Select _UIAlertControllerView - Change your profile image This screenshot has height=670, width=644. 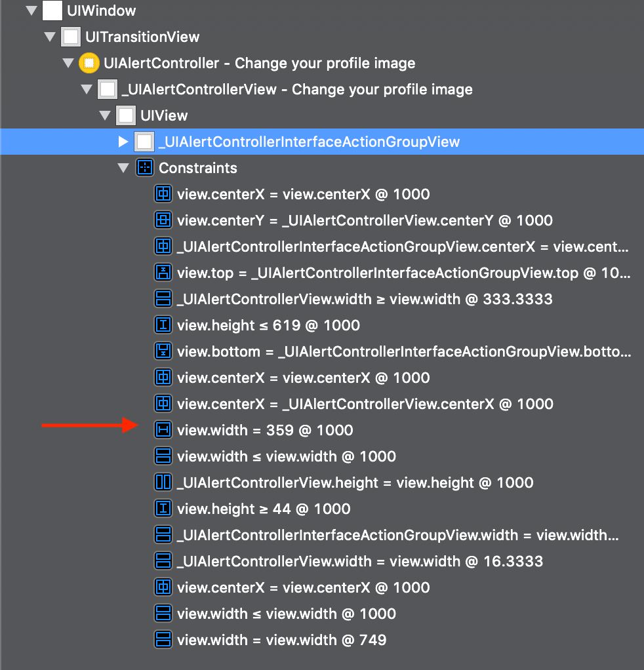tap(297, 89)
